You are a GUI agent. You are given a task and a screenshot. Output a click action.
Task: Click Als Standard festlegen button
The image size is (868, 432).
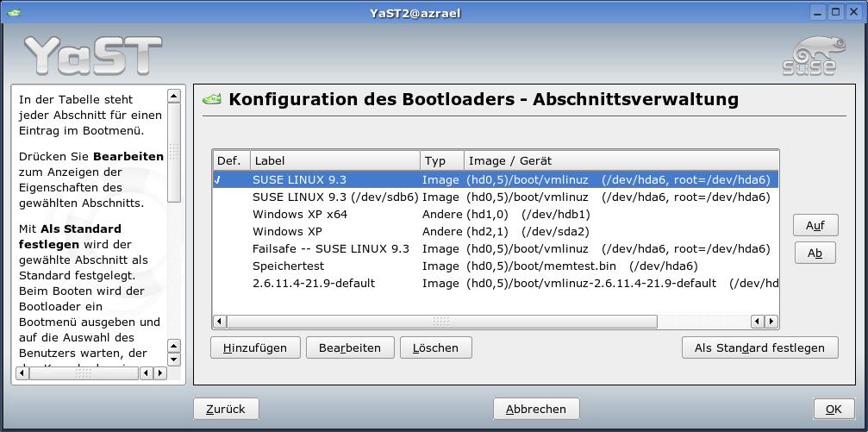click(759, 347)
